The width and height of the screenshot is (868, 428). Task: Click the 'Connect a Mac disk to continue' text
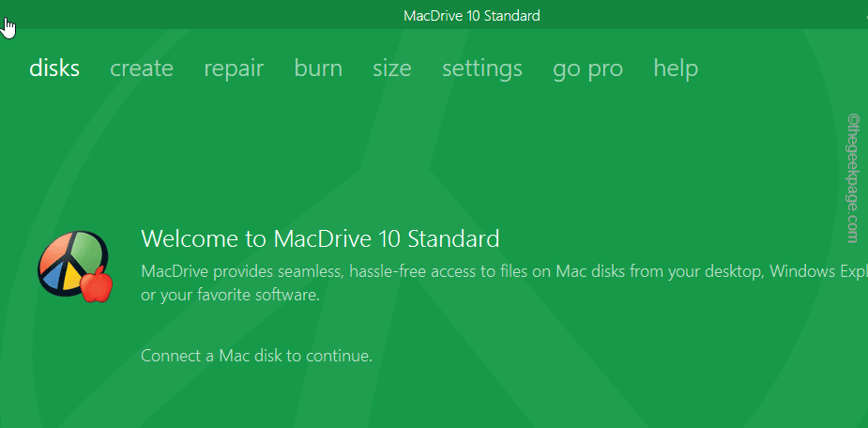click(x=256, y=356)
